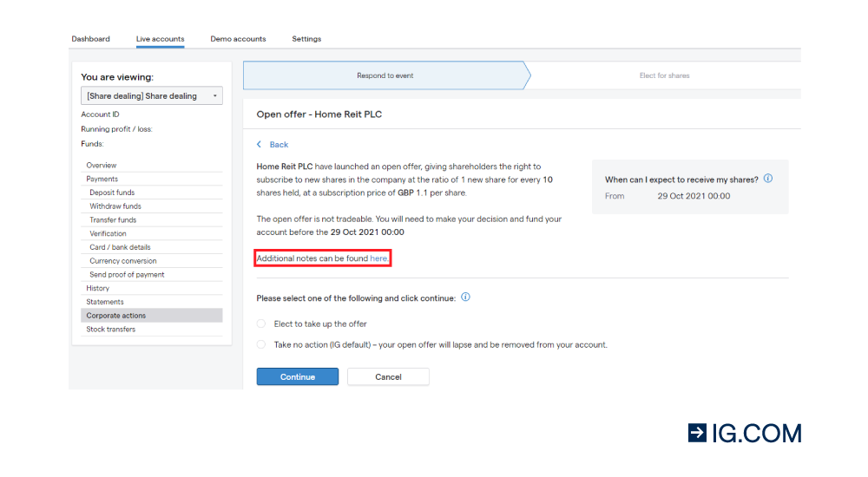The image size is (868, 477).
Task: Click the info icon next to select prompt
Action: coord(465,297)
